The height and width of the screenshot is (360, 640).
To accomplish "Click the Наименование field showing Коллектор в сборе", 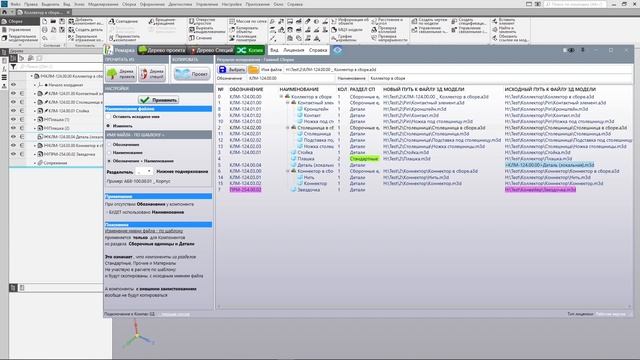I will [500, 78].
